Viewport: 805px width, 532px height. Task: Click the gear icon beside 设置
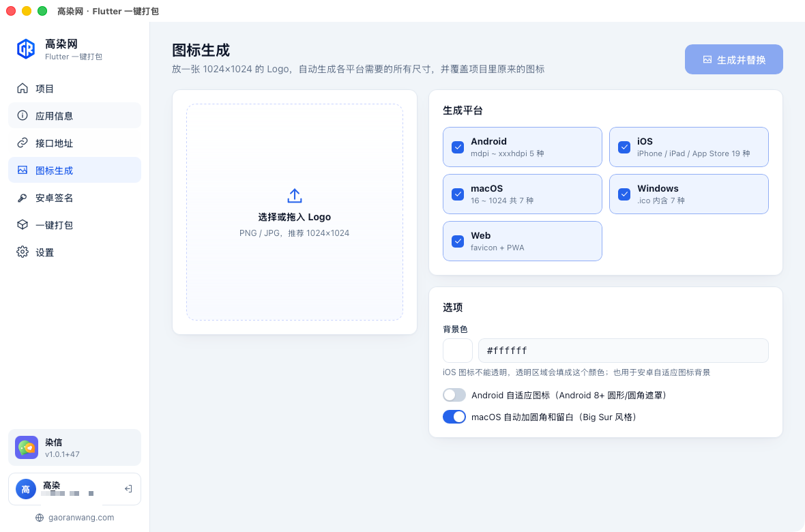[23, 252]
